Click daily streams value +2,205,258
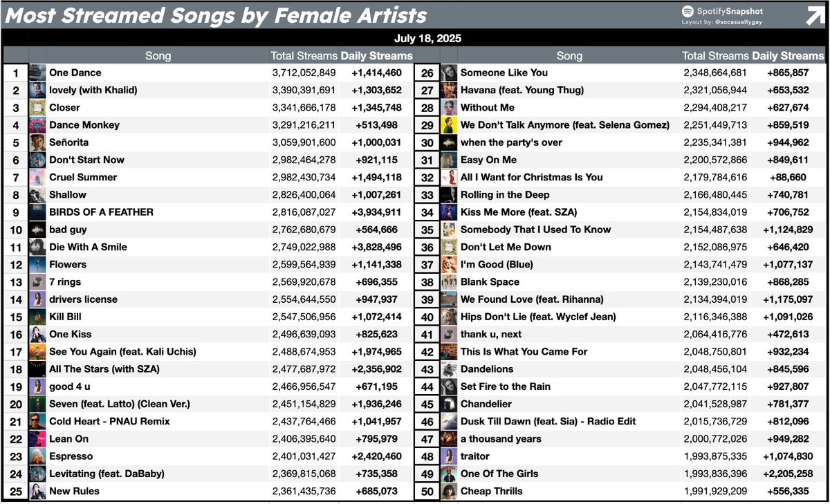This screenshot has width=830, height=504. 788,474
